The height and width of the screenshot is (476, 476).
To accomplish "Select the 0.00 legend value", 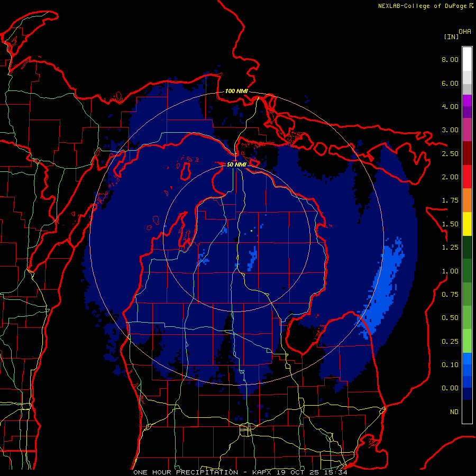I will click(x=450, y=388).
